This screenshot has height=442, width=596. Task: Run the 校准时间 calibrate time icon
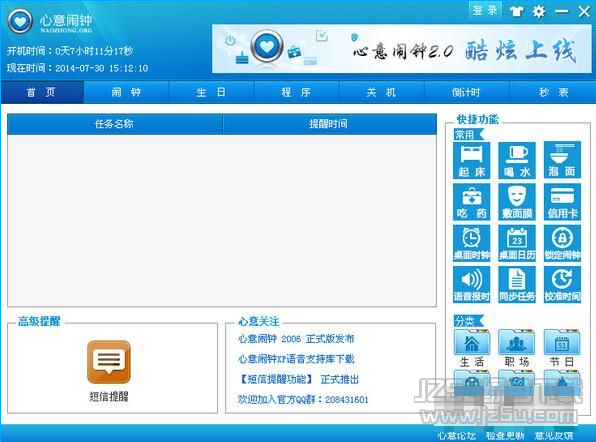click(562, 285)
